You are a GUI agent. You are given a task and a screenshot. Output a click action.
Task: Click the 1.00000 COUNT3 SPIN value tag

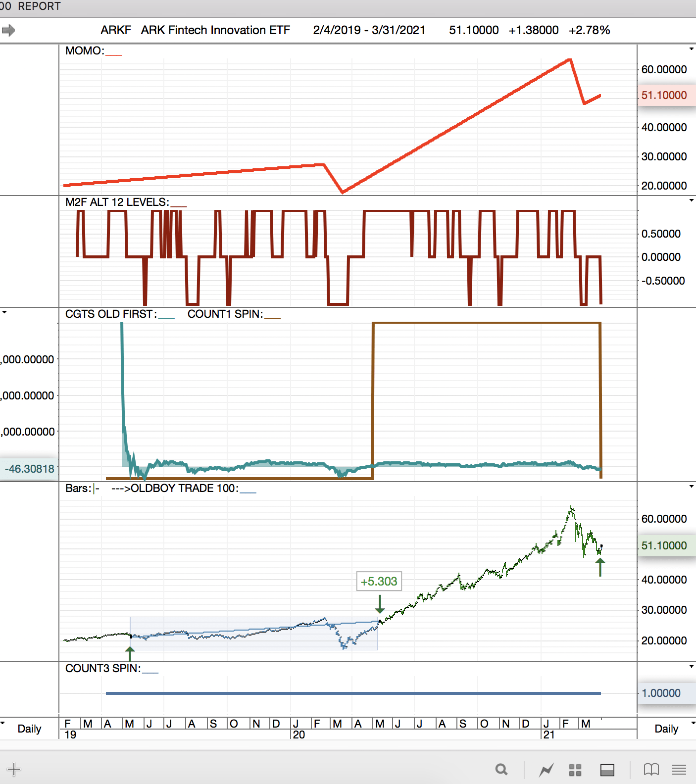[666, 693]
